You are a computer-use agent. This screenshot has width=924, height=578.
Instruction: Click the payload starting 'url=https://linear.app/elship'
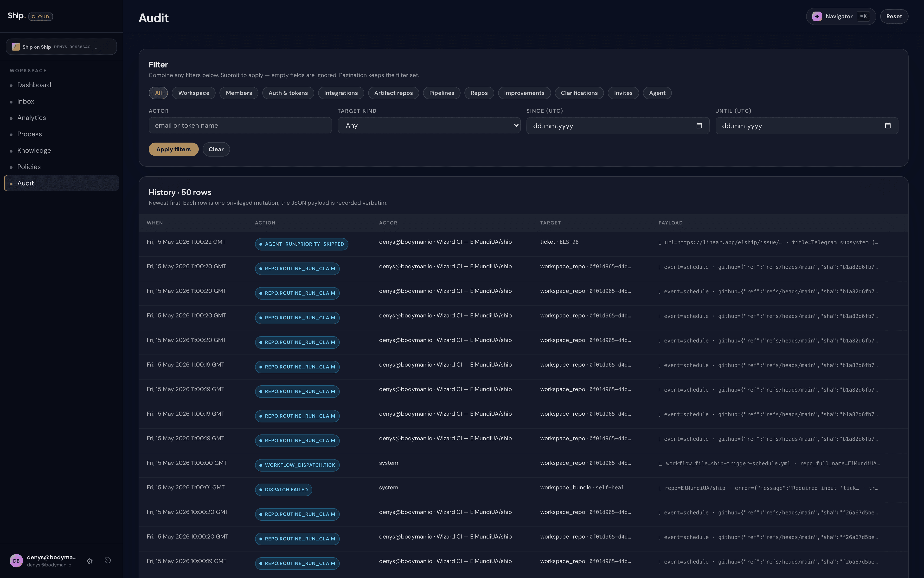coord(768,242)
